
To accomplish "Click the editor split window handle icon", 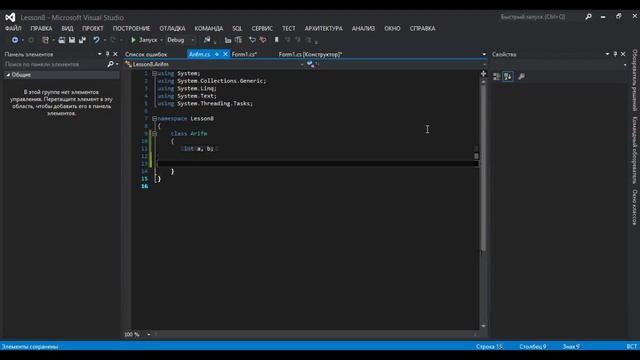I will pos(483,74).
